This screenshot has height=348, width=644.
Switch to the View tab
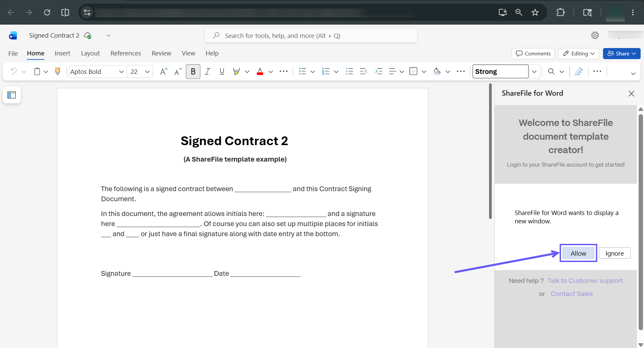tap(188, 53)
